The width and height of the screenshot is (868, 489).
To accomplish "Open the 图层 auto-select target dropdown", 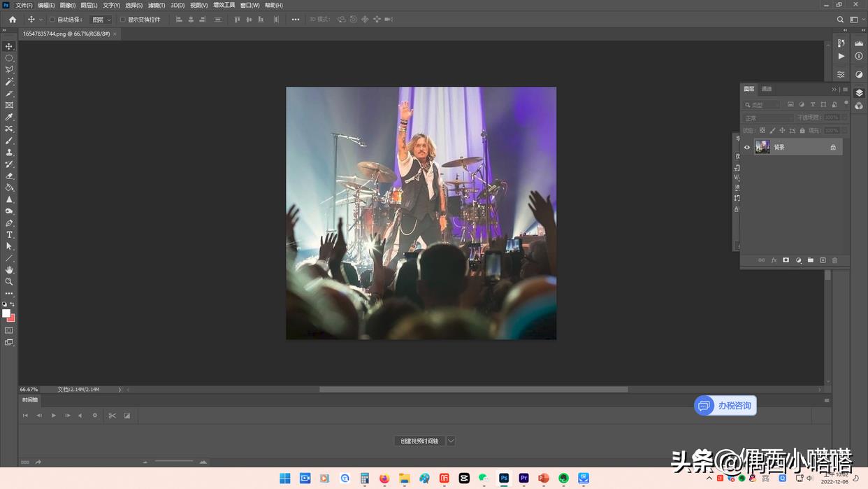I will [101, 20].
